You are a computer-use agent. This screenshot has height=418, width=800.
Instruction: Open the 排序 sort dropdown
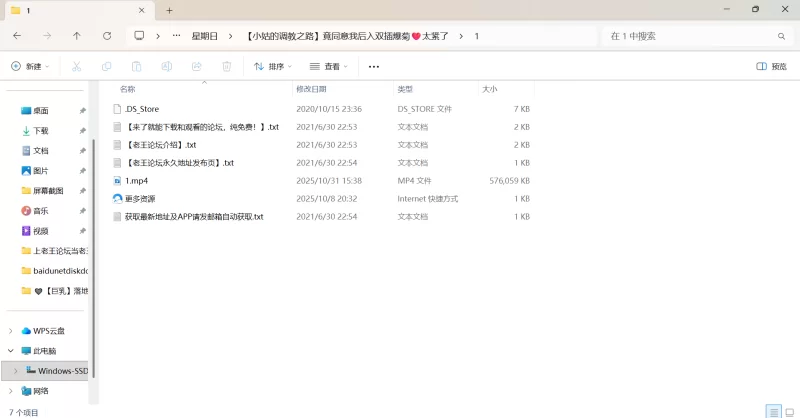[272, 67]
